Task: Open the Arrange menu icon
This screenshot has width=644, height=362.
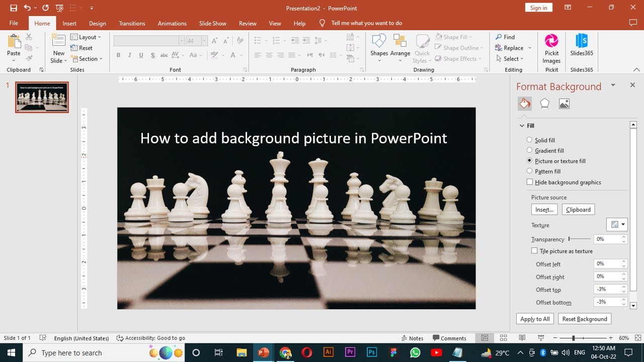Action: (400, 41)
